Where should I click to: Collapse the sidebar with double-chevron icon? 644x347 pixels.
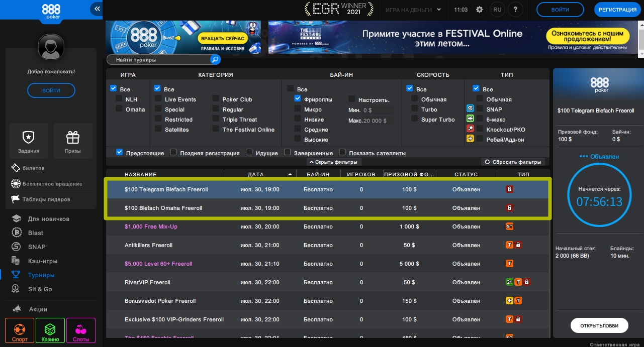(97, 9)
